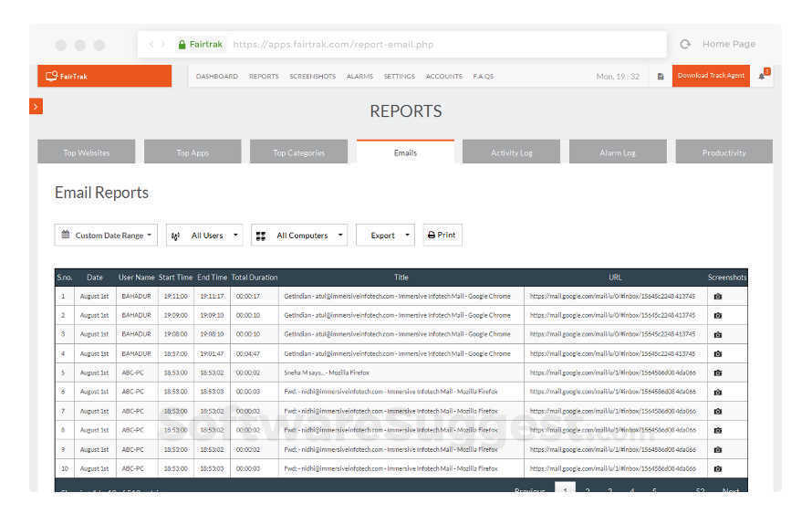Viewport: 812px width, 514px height.
Task: Open screenshot camera icon for row 3
Action: point(718,335)
